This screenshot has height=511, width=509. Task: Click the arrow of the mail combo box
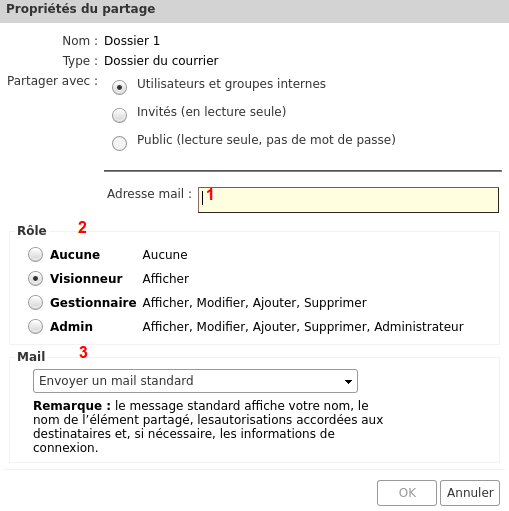coord(348,381)
